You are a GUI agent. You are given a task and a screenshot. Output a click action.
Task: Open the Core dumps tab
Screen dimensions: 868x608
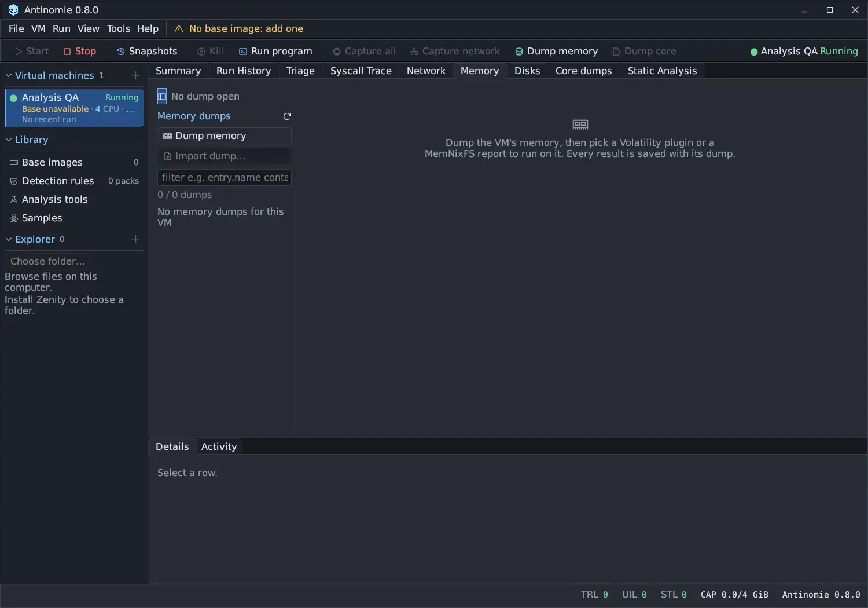pos(583,71)
